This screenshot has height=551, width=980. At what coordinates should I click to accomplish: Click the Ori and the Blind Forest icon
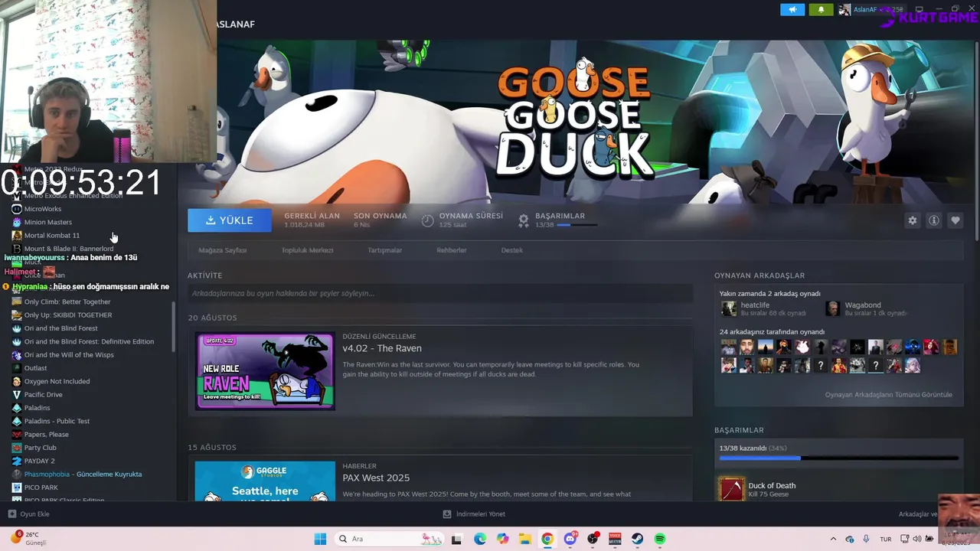pos(17,328)
